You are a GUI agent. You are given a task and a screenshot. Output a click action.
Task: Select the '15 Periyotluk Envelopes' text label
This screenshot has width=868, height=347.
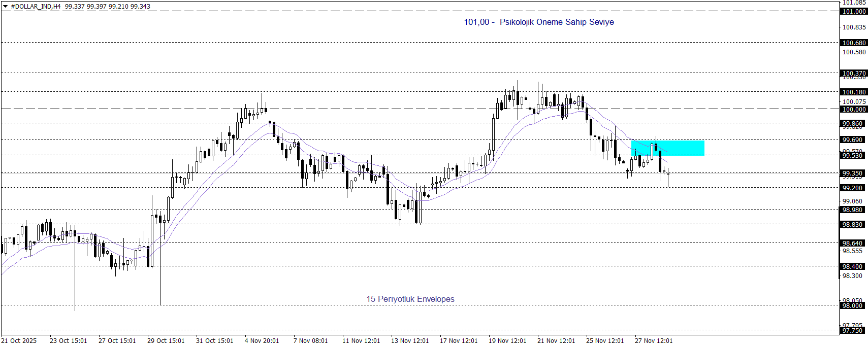410,299
